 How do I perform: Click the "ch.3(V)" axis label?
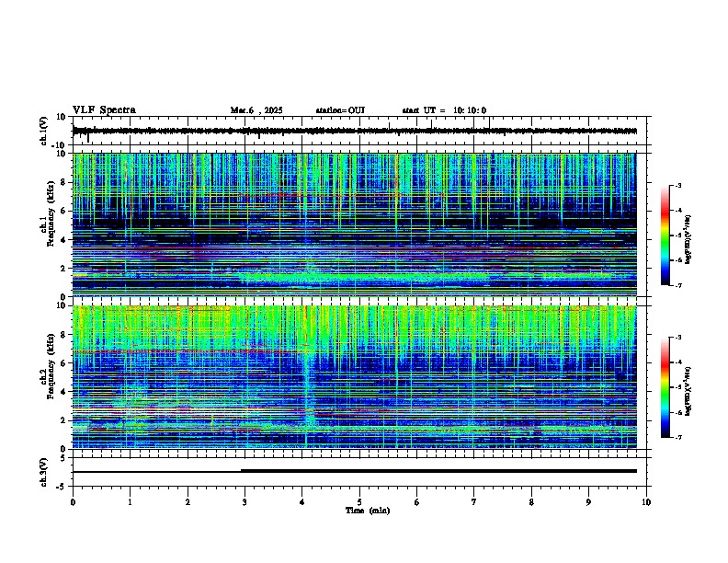(x=44, y=473)
